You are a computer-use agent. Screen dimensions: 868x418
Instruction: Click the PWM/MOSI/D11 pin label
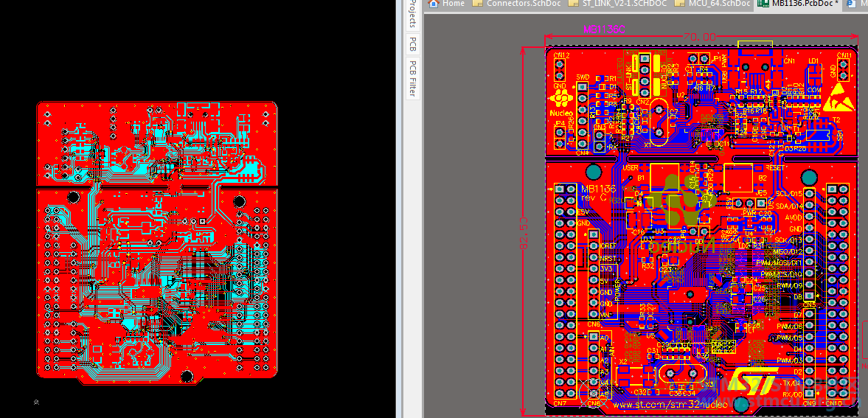pos(781,262)
